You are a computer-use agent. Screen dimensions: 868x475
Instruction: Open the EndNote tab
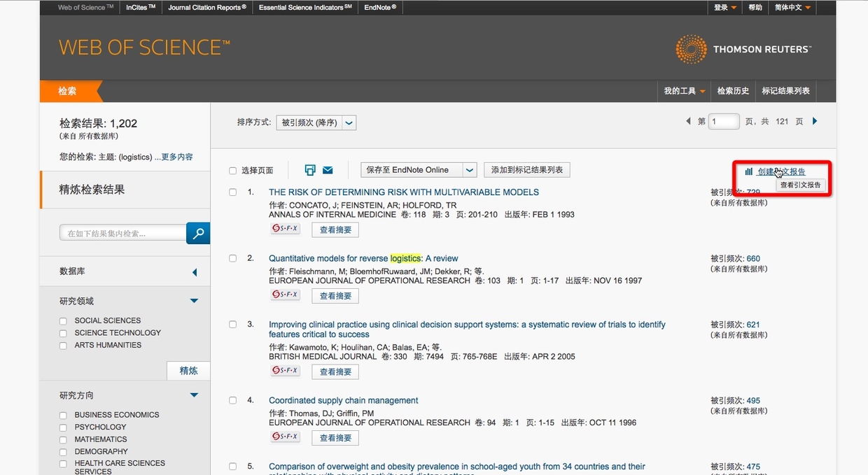(380, 8)
